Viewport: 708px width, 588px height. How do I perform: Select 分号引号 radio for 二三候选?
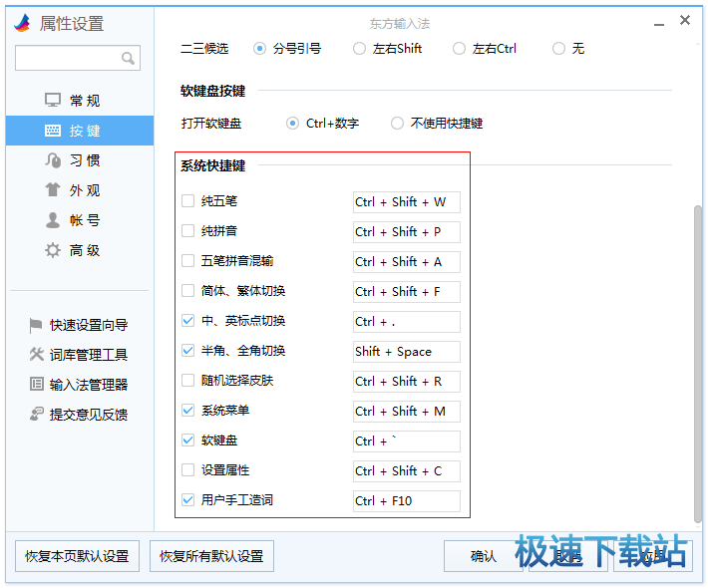[x=259, y=48]
